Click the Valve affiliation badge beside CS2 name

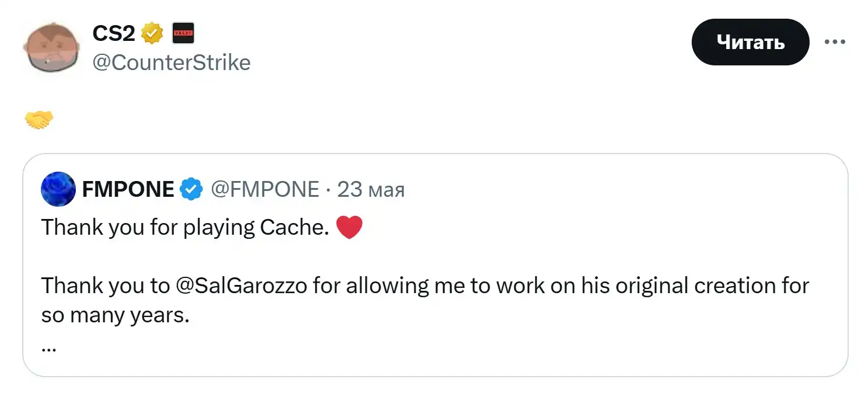[x=182, y=33]
